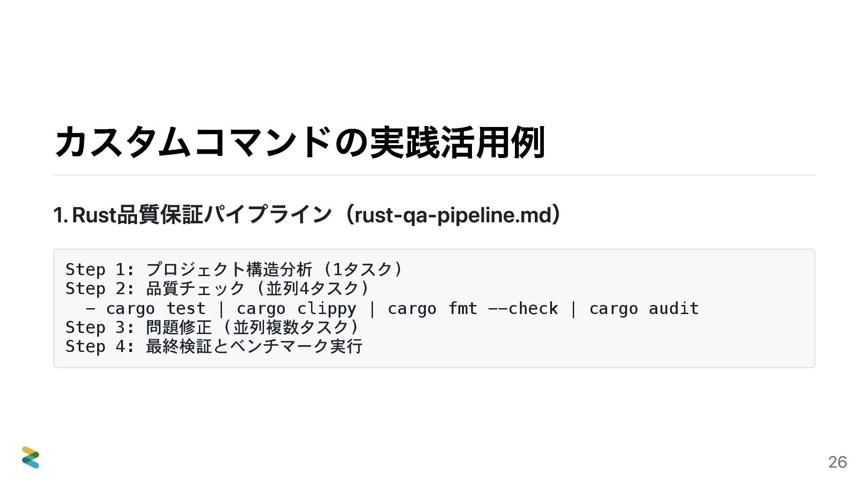Screen dimensions: 868x488
Task: Click the ベンチマーク実行 text in Step 4
Action: 297,346
